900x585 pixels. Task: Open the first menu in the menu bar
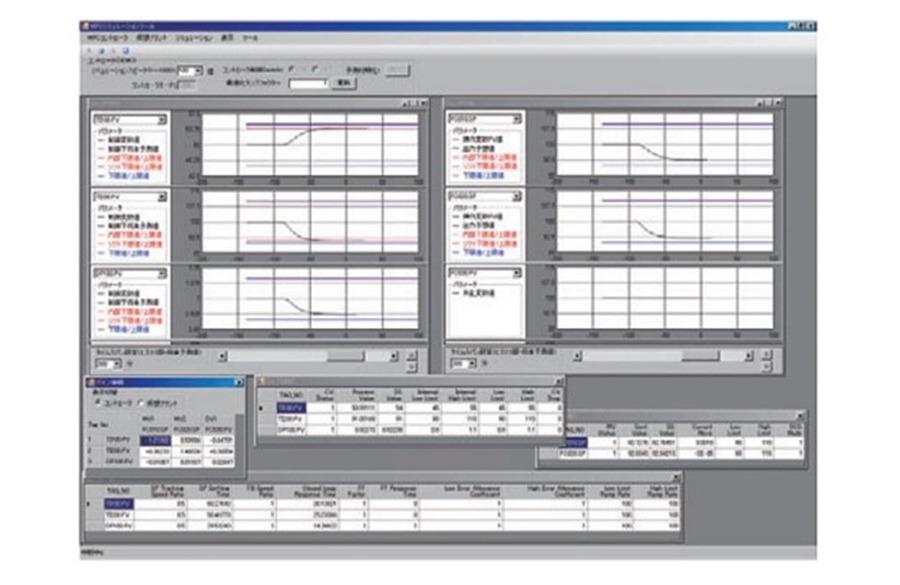tap(104, 37)
